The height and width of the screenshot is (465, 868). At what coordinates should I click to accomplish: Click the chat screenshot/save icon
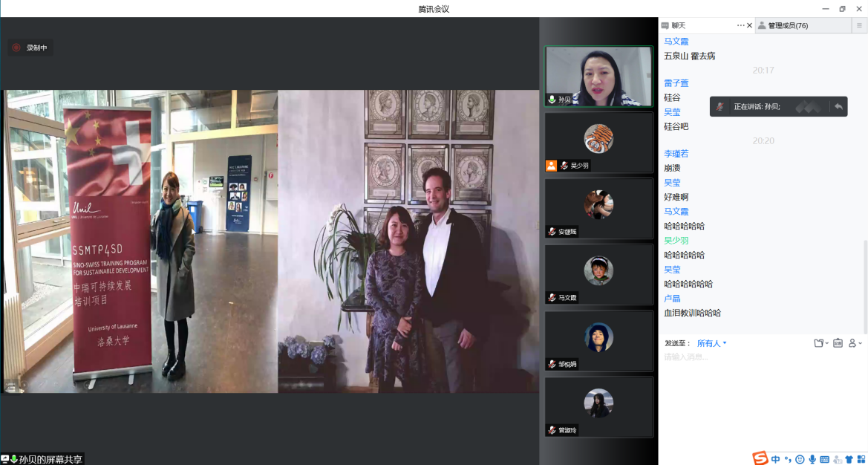(838, 343)
